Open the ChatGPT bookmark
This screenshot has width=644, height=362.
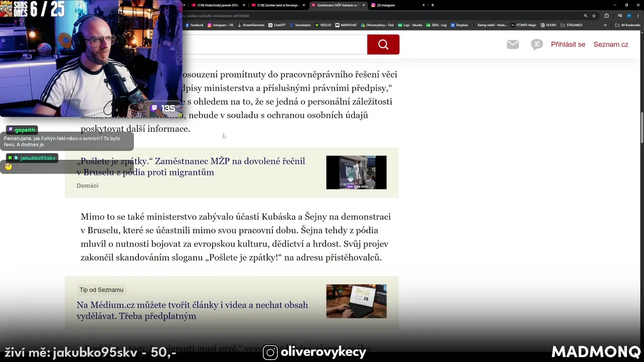coord(277,25)
